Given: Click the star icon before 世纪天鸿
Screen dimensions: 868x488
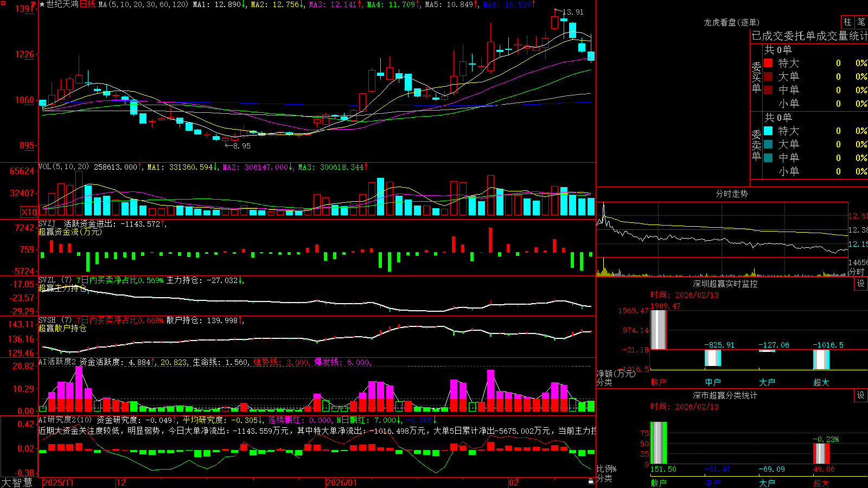Looking at the screenshot, I should [42, 4].
